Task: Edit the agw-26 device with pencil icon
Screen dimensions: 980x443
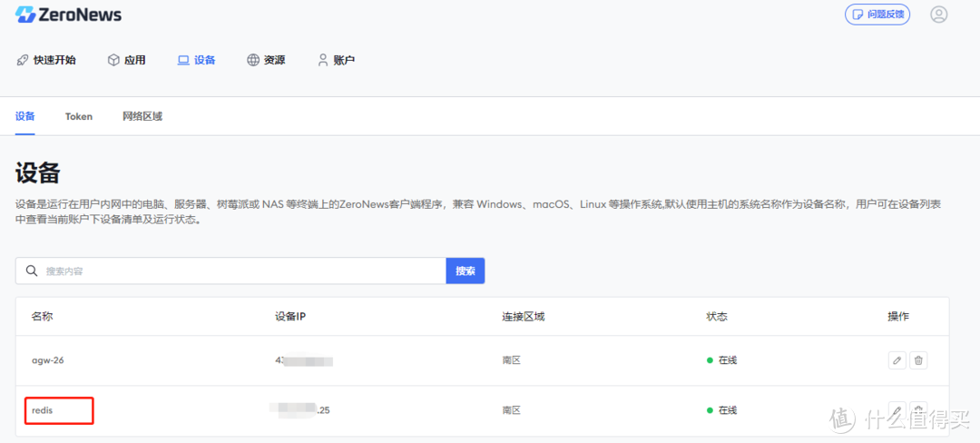Action: 897,359
